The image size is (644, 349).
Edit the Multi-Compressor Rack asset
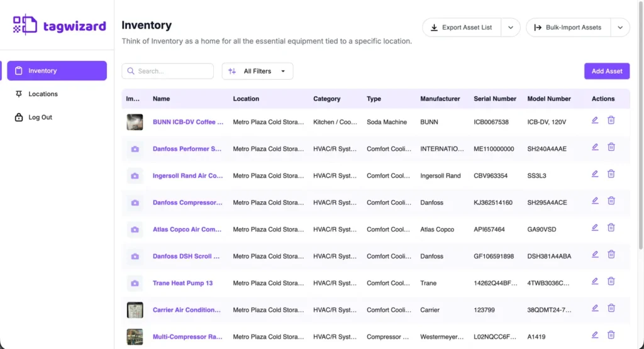pos(595,335)
